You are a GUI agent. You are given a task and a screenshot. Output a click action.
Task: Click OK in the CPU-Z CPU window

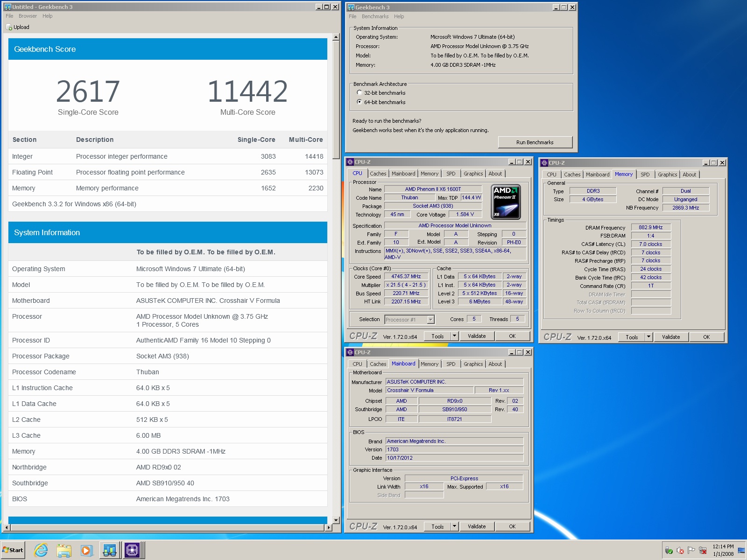[512, 336]
